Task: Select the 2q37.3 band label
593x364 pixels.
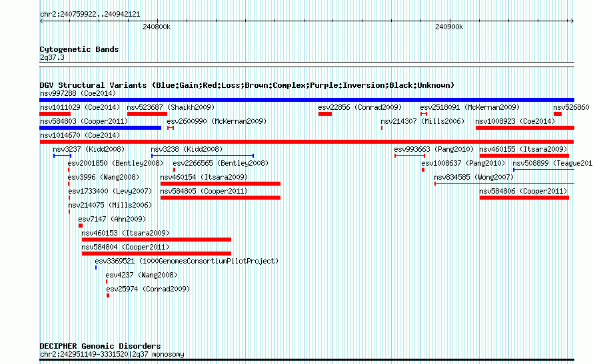Action: (52, 58)
